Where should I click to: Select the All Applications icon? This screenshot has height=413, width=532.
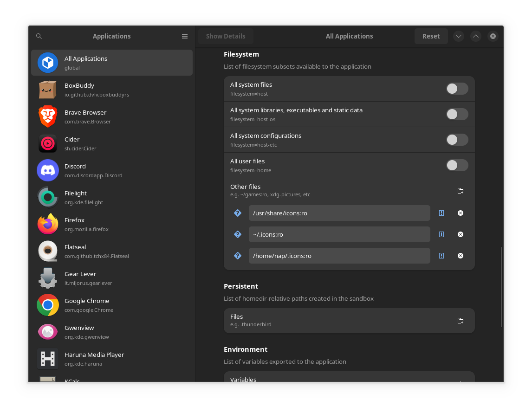tap(48, 63)
